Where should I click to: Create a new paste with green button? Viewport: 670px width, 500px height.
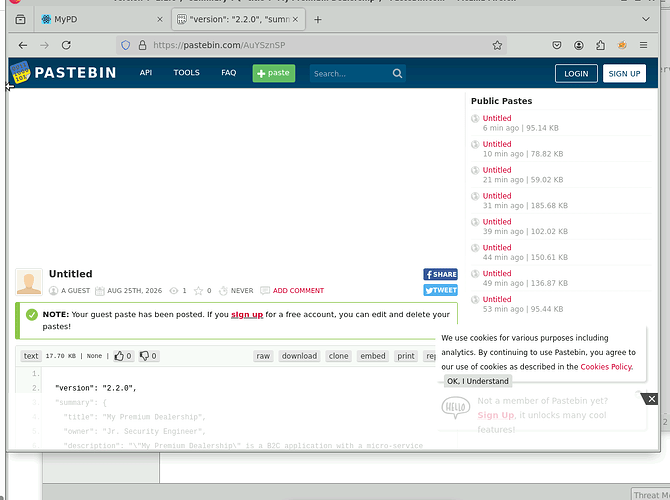click(274, 73)
